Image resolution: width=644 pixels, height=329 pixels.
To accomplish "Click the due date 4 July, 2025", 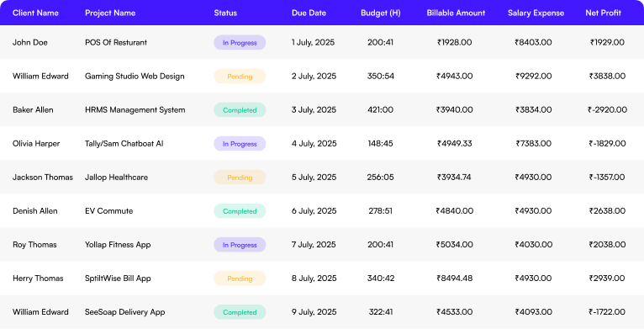I will pos(314,144).
